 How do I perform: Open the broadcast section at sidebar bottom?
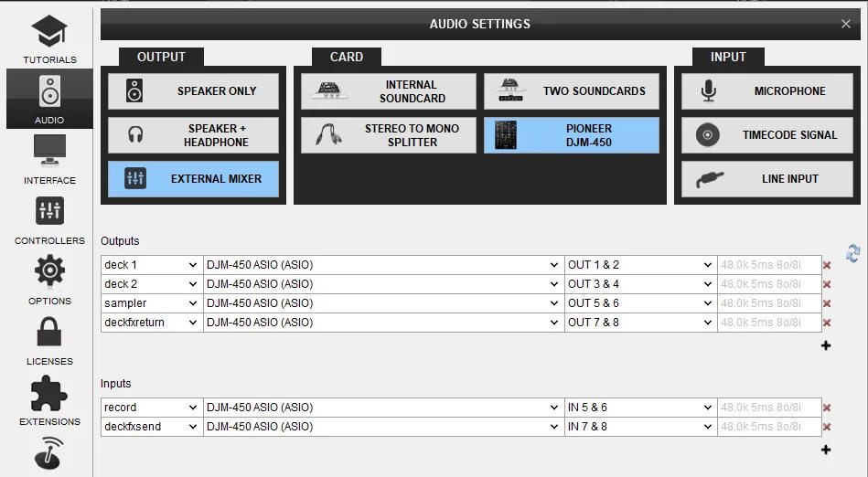coord(49,452)
